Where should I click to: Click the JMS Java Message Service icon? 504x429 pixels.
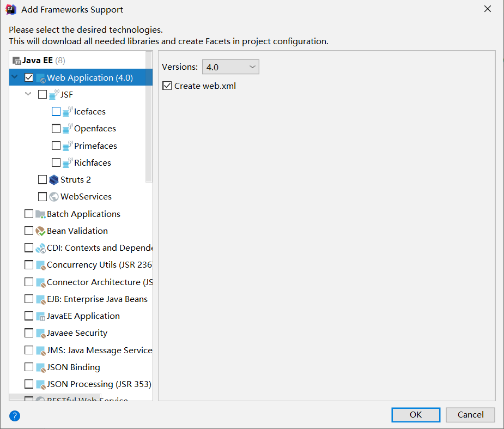tap(40, 351)
